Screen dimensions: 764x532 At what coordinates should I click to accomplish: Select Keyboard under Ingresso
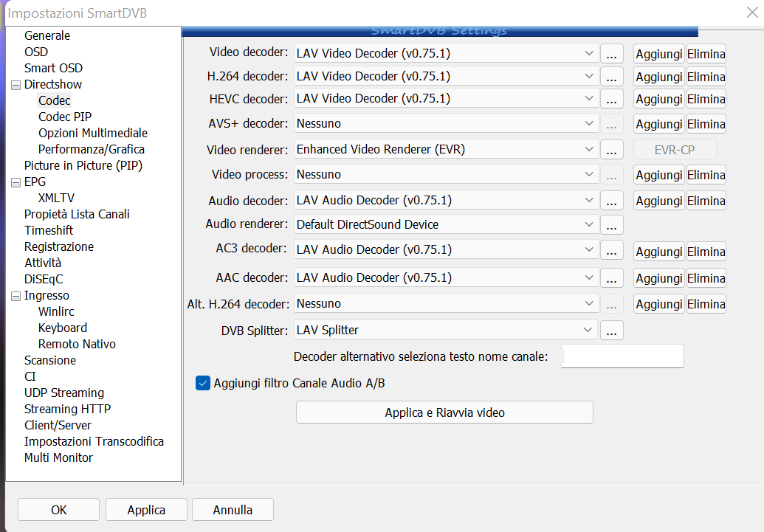click(63, 328)
